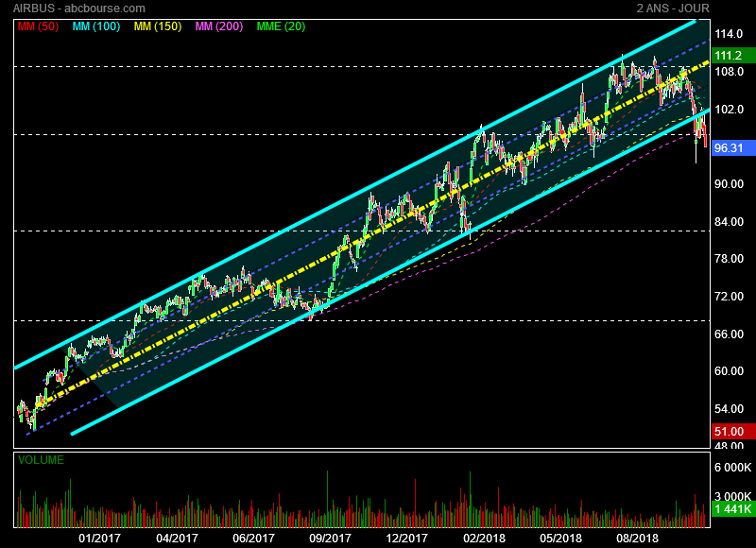Click the 01/2017 date label
756x548 pixels.
pos(100,539)
